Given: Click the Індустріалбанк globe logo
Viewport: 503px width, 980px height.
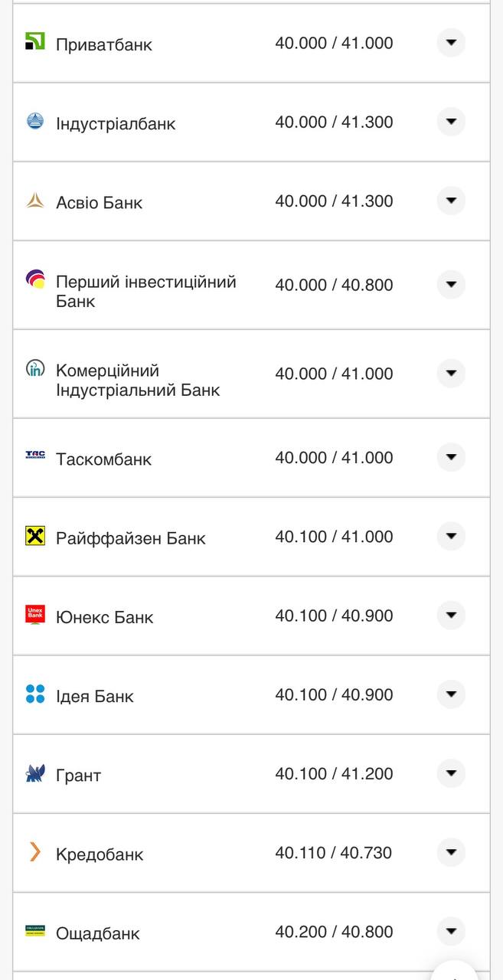Looking at the screenshot, I should [36, 121].
